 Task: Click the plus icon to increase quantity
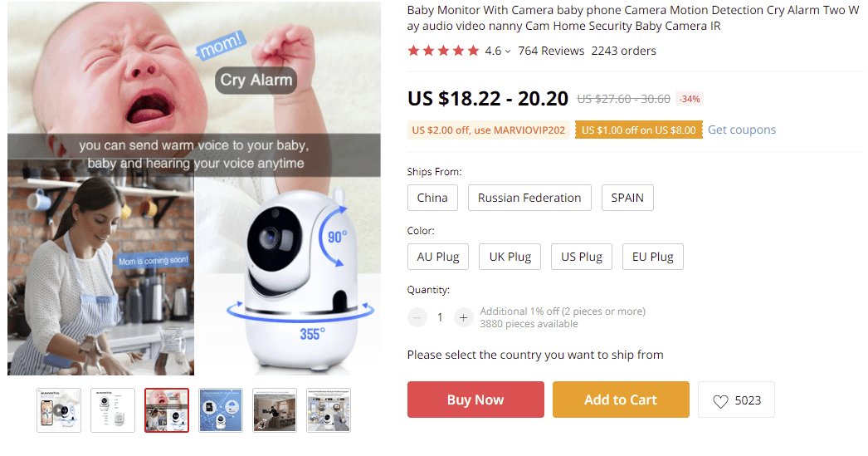click(x=463, y=317)
